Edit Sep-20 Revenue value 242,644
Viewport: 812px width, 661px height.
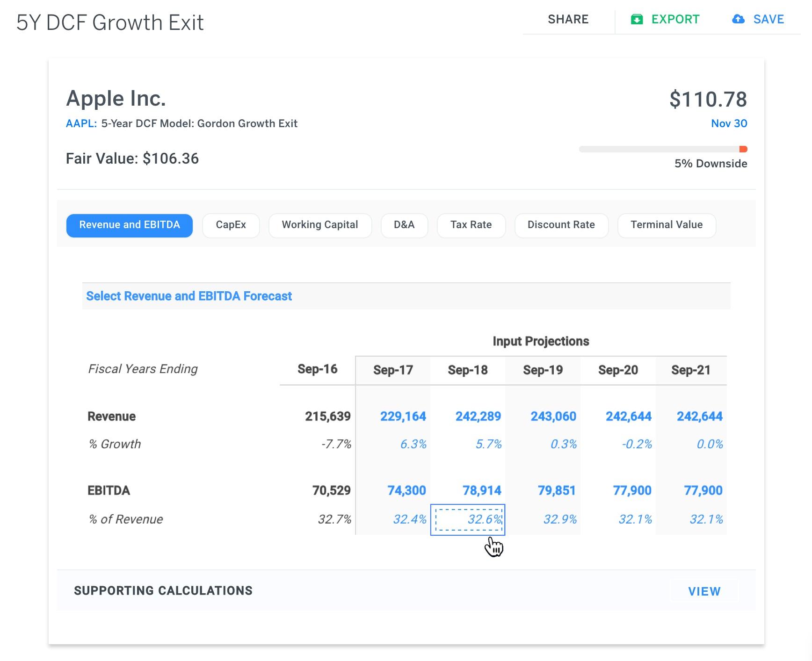[629, 417]
